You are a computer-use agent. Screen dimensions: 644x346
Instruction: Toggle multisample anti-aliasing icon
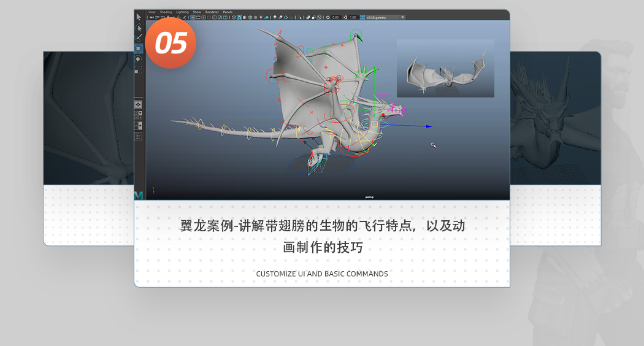coord(285,17)
